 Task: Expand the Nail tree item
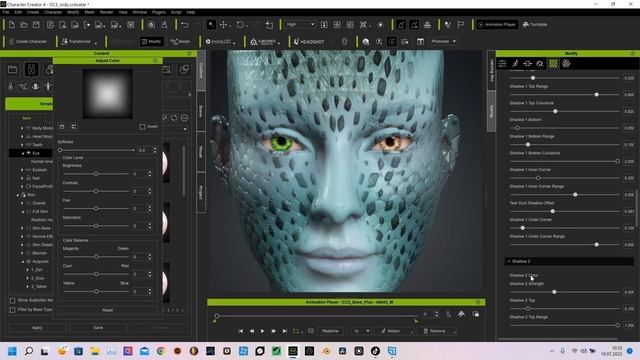tap(22, 178)
